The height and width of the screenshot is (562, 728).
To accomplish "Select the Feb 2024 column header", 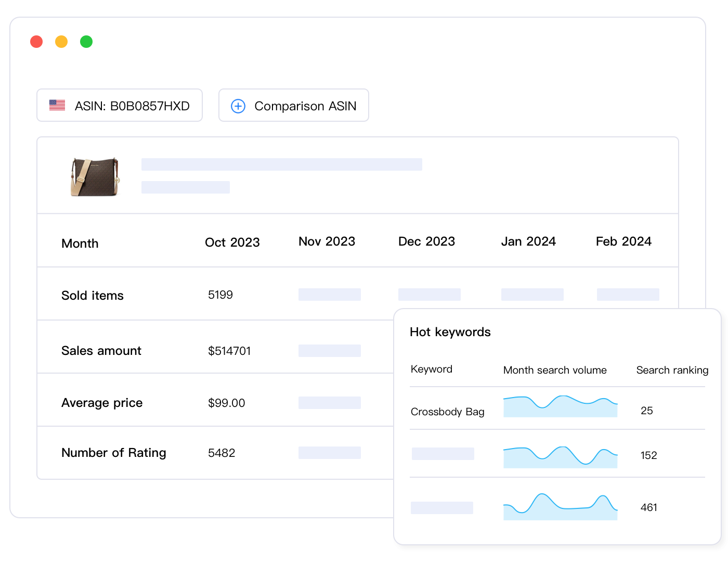I will coord(623,241).
